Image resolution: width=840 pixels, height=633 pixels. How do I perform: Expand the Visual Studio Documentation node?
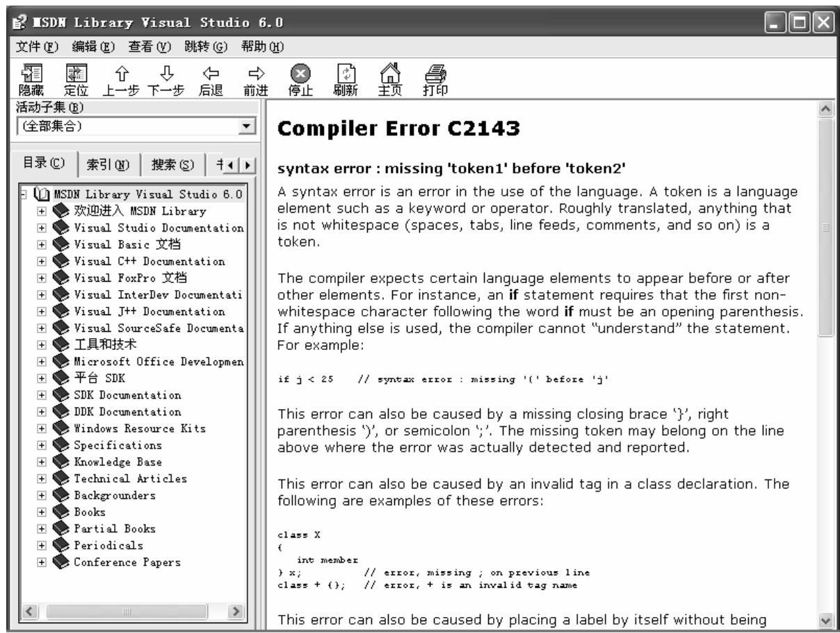[42, 228]
